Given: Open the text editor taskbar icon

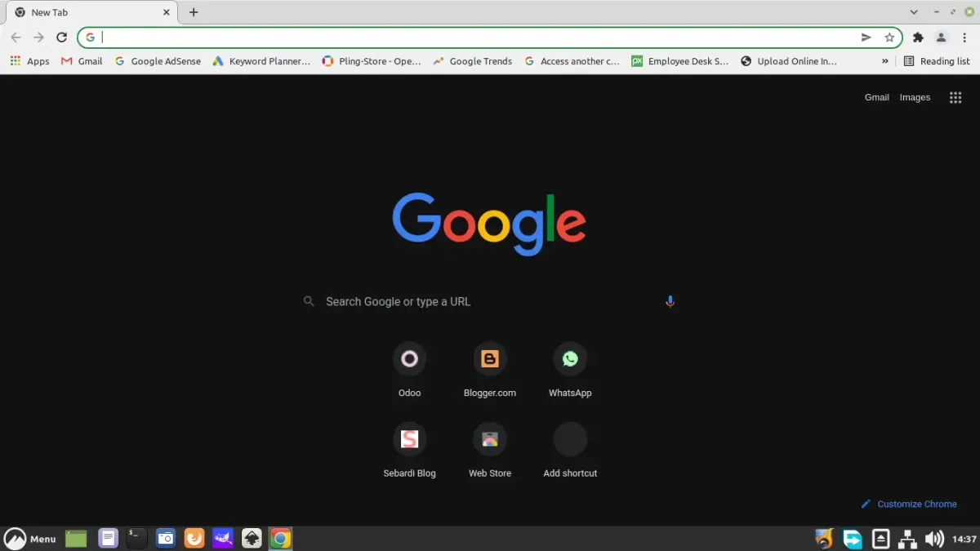Looking at the screenshot, I should tap(108, 539).
